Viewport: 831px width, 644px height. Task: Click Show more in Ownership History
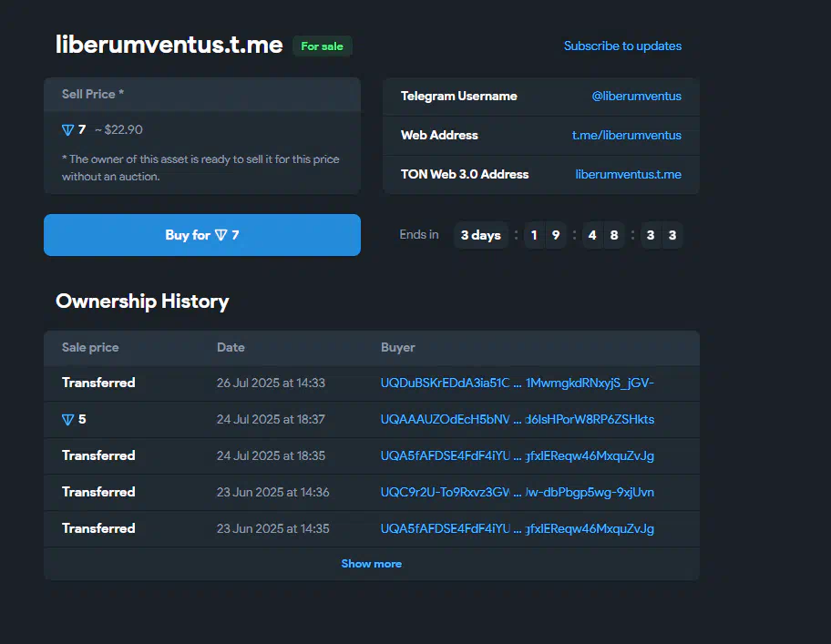pyautogui.click(x=371, y=564)
